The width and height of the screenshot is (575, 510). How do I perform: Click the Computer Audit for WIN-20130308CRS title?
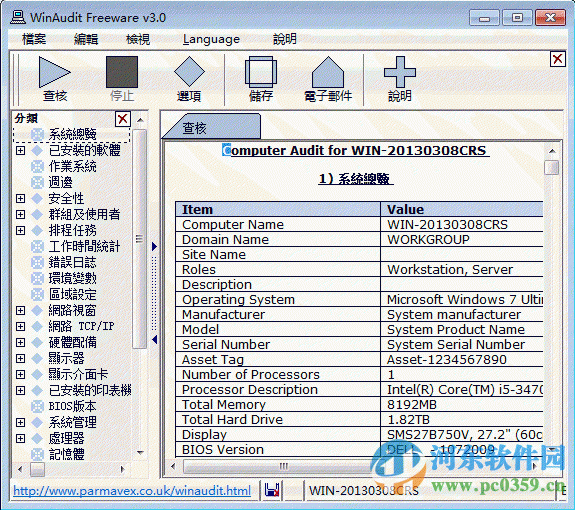pos(355,150)
